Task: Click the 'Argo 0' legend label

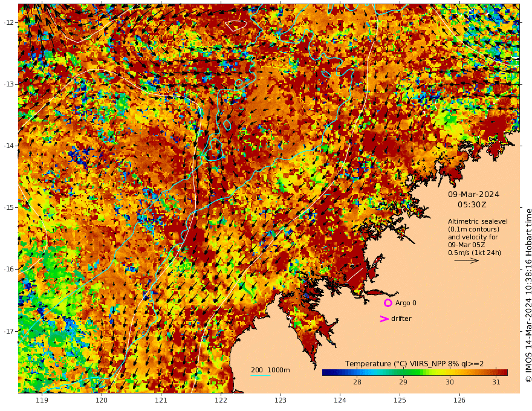Action: pos(406,303)
